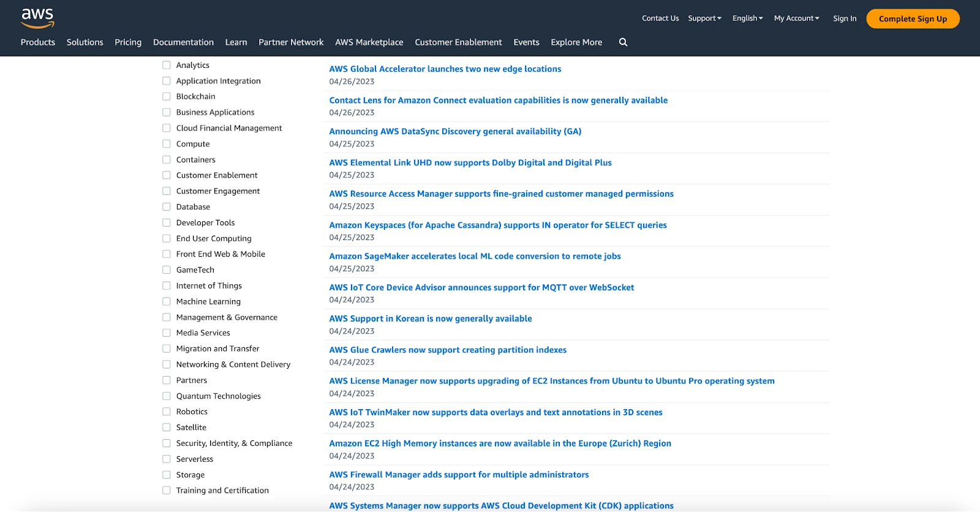Tick the Containers checkbox

[x=167, y=159]
